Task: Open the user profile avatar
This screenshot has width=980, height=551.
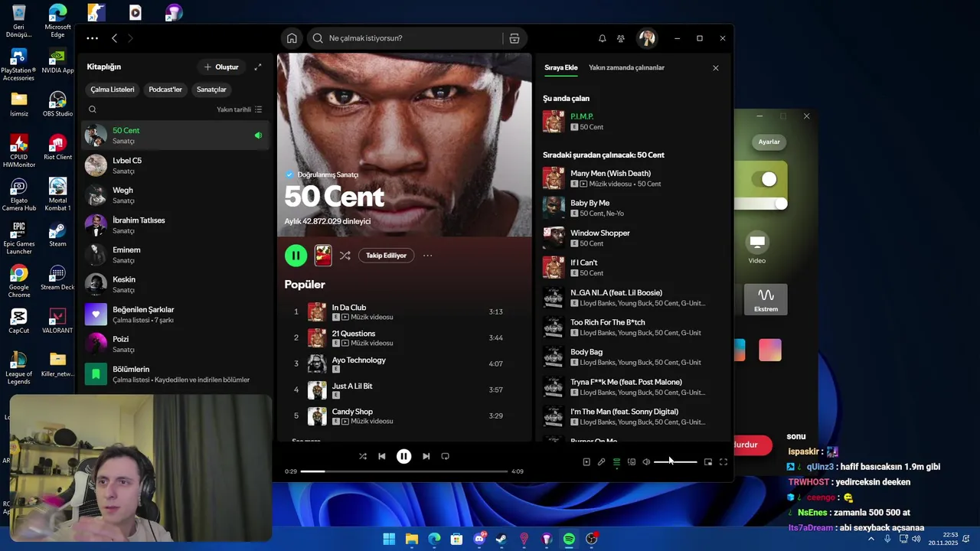Action: [647, 38]
